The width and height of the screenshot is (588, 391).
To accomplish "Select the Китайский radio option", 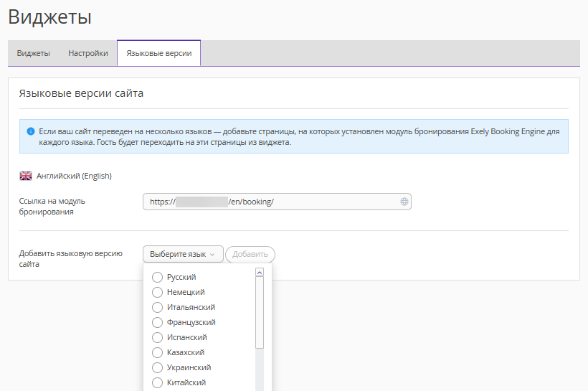I will [x=157, y=382].
